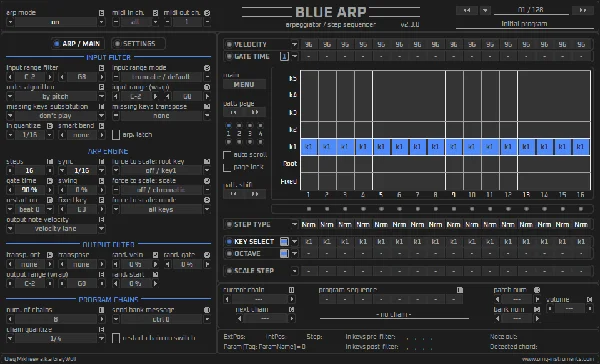
Task: Open the patch num help icon
Action: coord(537,290)
